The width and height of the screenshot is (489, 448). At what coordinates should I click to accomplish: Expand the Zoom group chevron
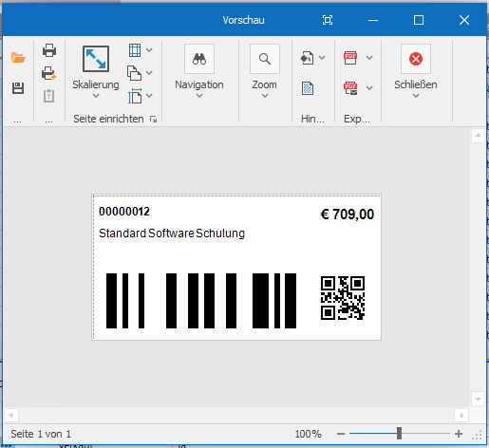265,96
